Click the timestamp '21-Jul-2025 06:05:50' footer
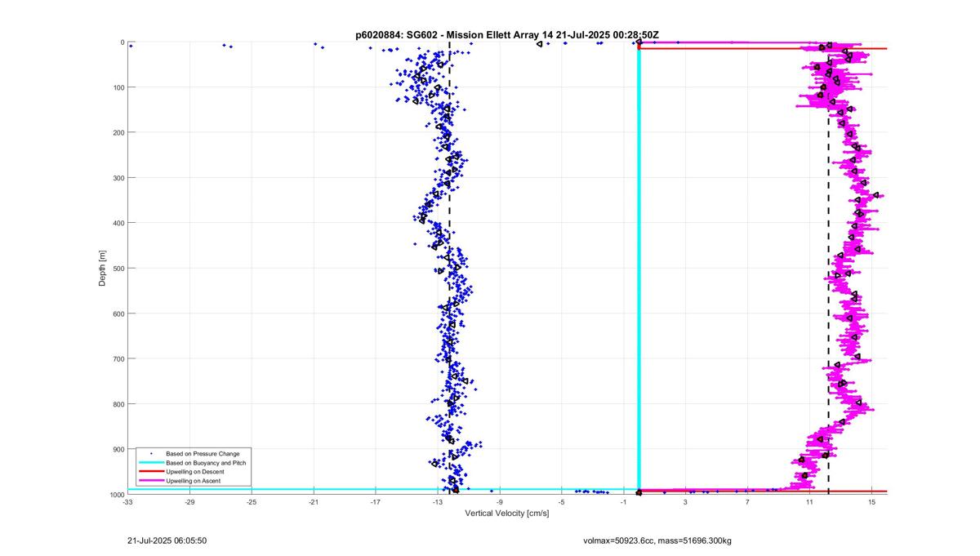This screenshot has height=556, width=980. pos(167,540)
